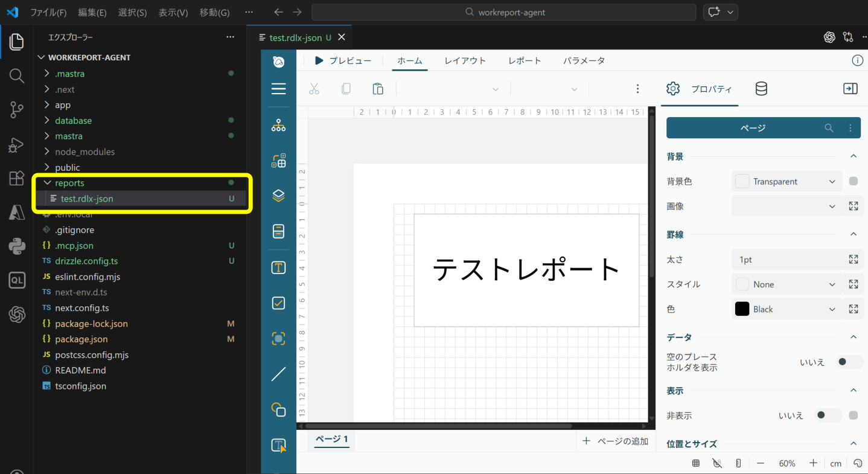Open the Source Control view icon
868x474 pixels.
[16, 110]
